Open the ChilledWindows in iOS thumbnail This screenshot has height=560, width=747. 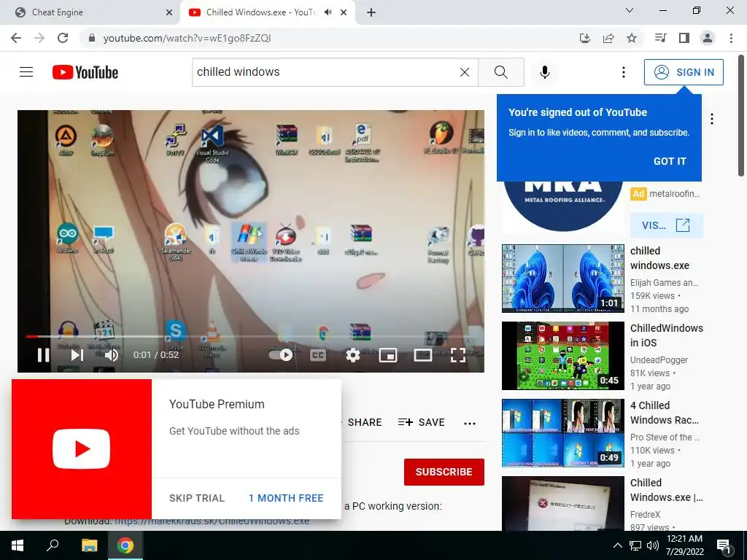(563, 356)
